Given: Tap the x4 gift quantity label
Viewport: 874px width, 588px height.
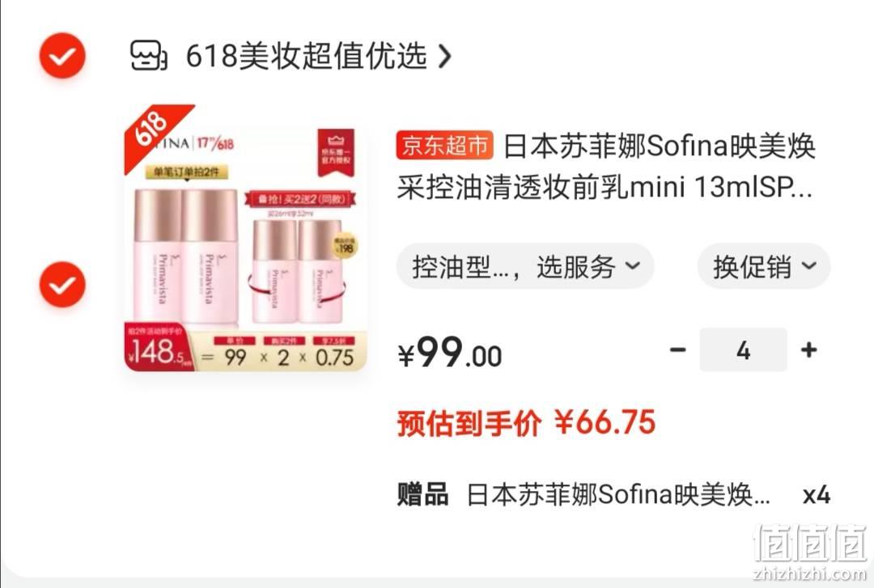Looking at the screenshot, I should pyautogui.click(x=816, y=495).
